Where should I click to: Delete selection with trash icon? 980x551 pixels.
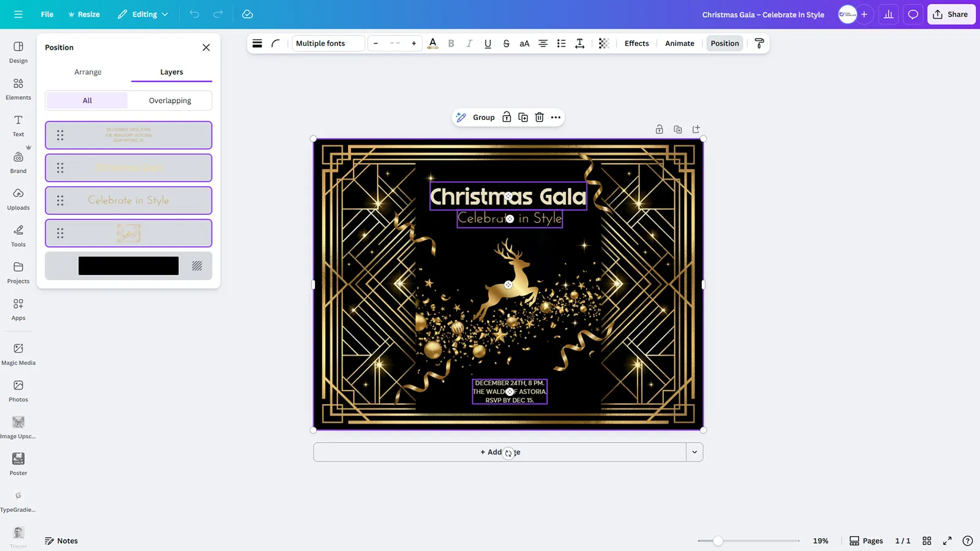click(539, 118)
